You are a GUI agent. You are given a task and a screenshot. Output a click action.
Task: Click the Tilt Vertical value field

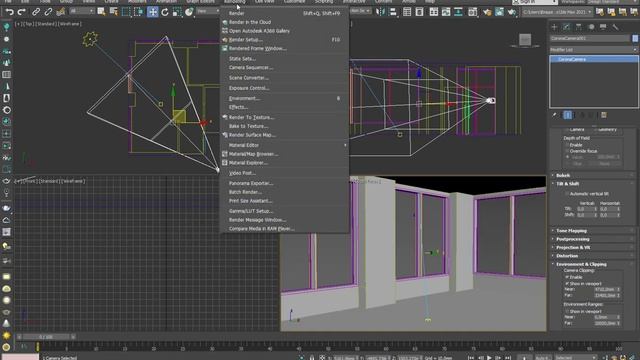(587, 209)
